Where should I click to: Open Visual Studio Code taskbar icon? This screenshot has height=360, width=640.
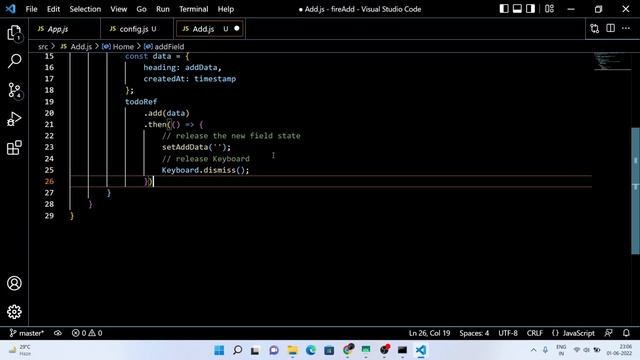coord(421,350)
